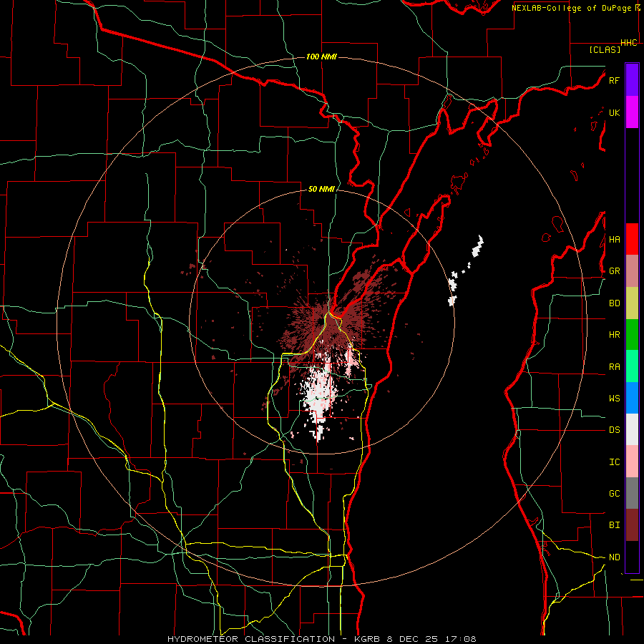Click the 'RF' legend label
Screen dimensions: 644x644
614,80
